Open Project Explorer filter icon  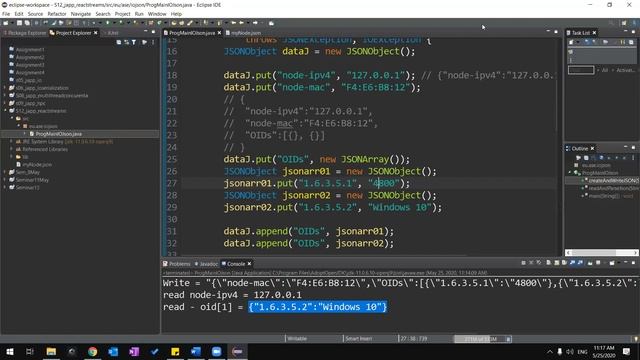[134, 42]
